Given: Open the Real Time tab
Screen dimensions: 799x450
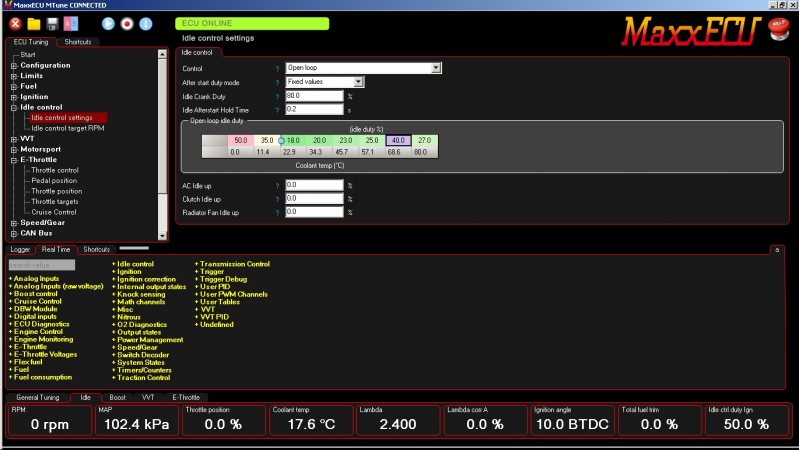Looking at the screenshot, I should [56, 249].
